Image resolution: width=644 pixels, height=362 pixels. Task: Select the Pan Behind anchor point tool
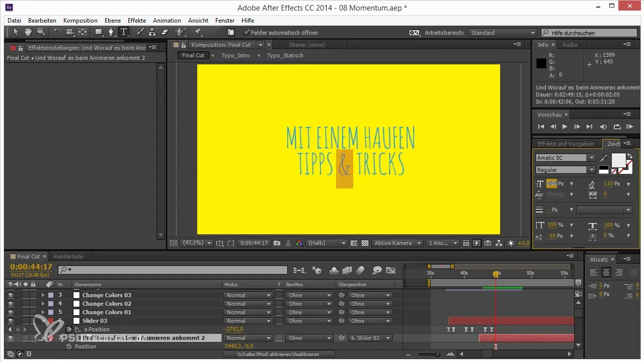(x=83, y=32)
